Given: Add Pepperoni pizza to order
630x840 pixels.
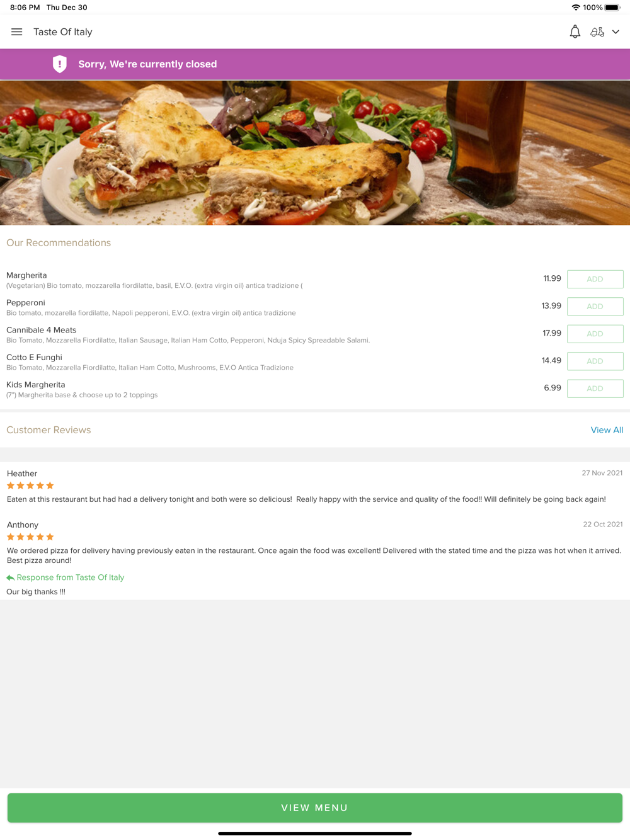Looking at the screenshot, I should coord(595,307).
